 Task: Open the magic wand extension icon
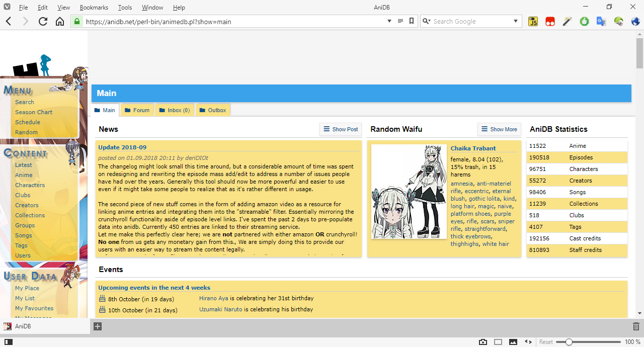tap(567, 21)
